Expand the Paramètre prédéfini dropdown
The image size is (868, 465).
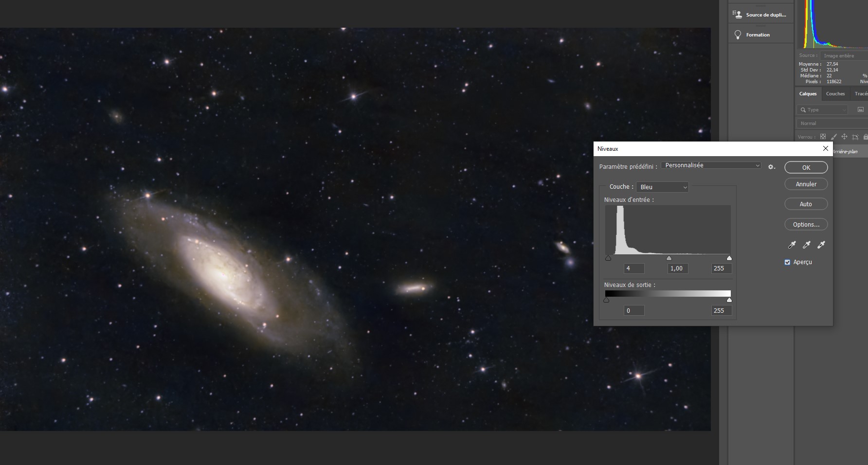pyautogui.click(x=711, y=165)
